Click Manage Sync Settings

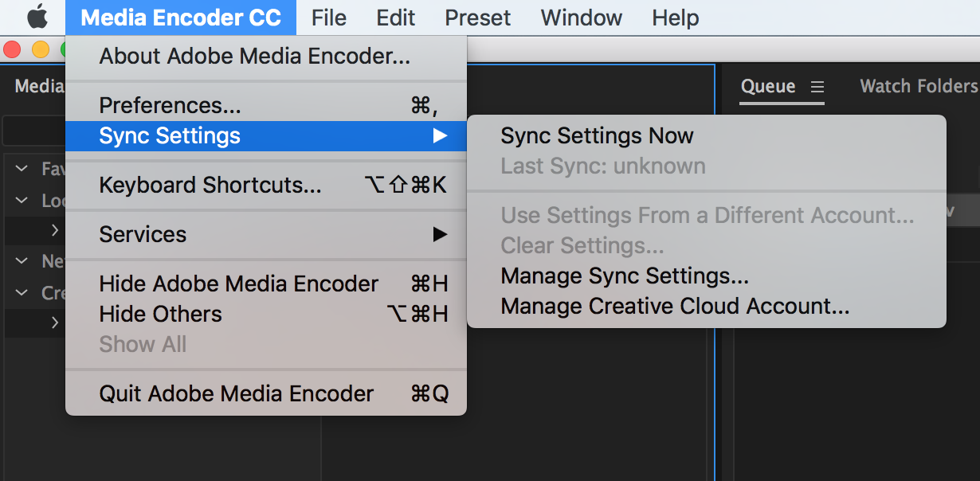click(x=625, y=276)
